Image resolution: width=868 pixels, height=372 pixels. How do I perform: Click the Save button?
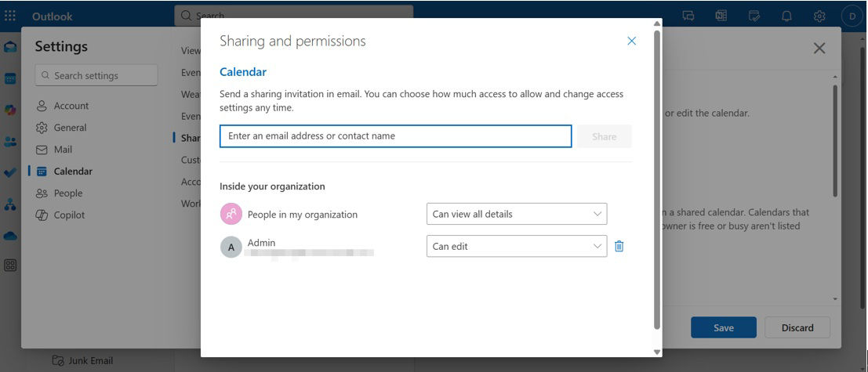723,327
